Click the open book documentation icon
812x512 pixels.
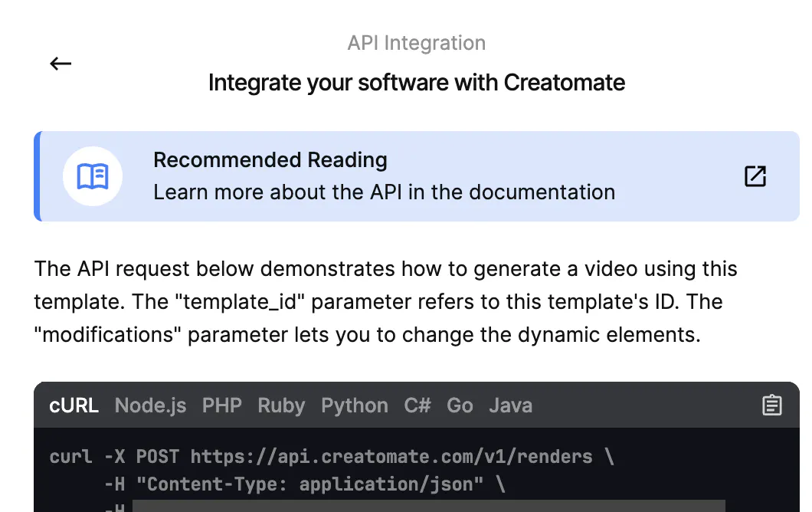[x=93, y=176]
